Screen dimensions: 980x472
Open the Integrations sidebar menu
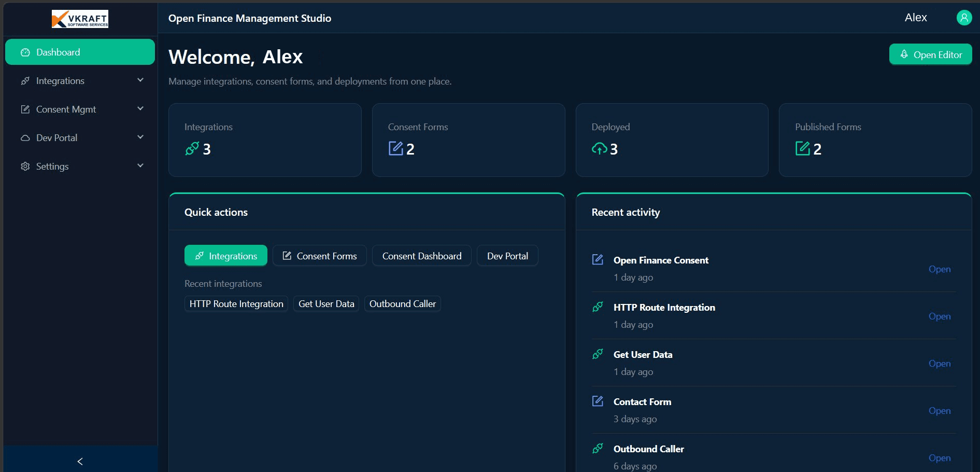(x=80, y=81)
